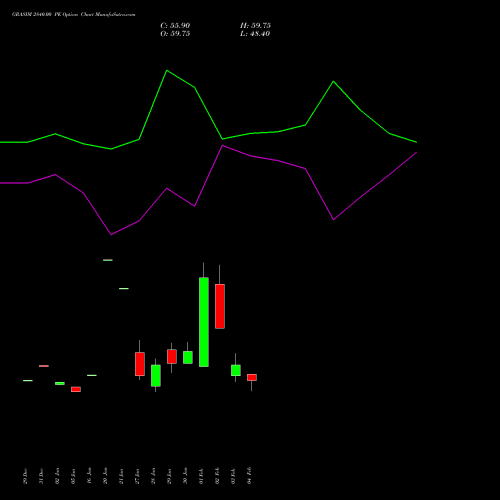Click the 30 Jan date label
The height and width of the screenshot is (500, 500).
186,476
